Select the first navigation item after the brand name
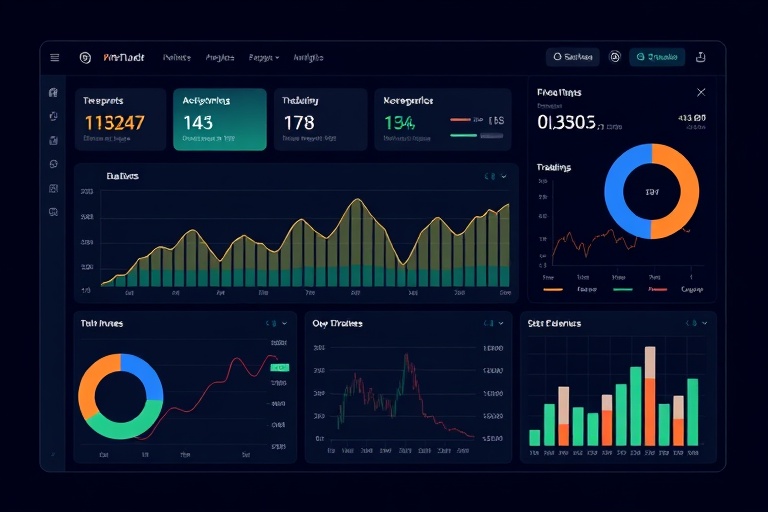This screenshot has height=512, width=768. [x=176, y=58]
